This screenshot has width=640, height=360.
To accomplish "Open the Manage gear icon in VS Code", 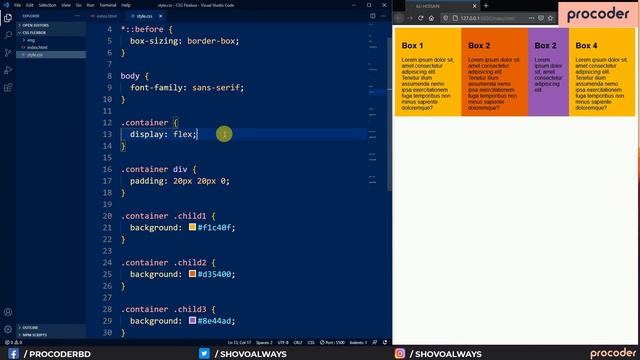I will point(8,329).
